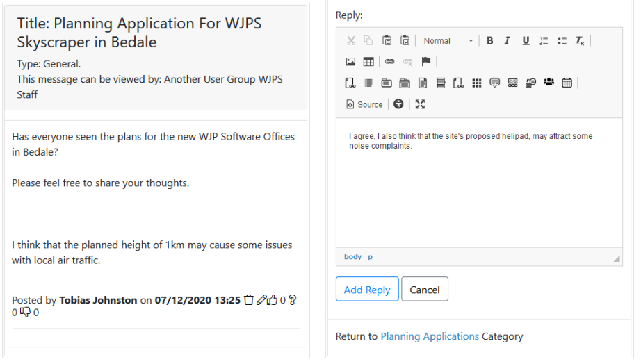
Task: Click the Unlink icon
Action: pos(408,62)
